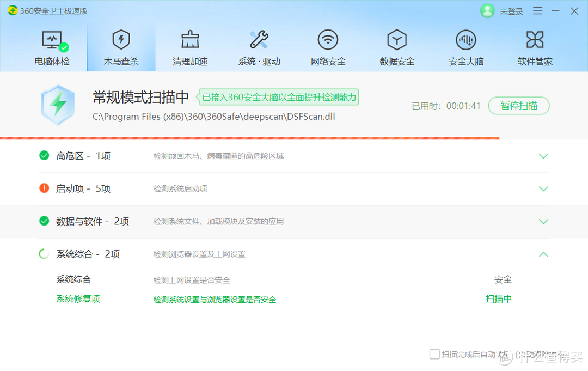Click the 360 logo in title bar
This screenshot has height=371, width=588.
pyautogui.click(x=13, y=10)
